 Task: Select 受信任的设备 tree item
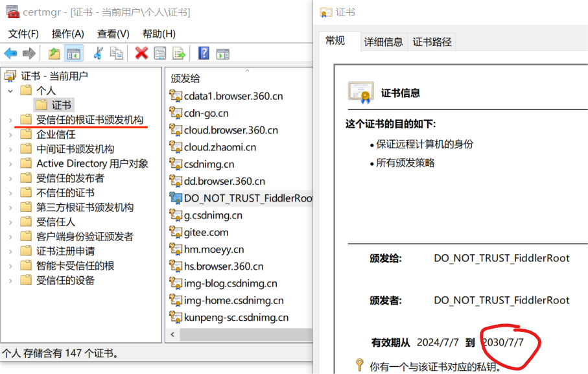coord(65,280)
